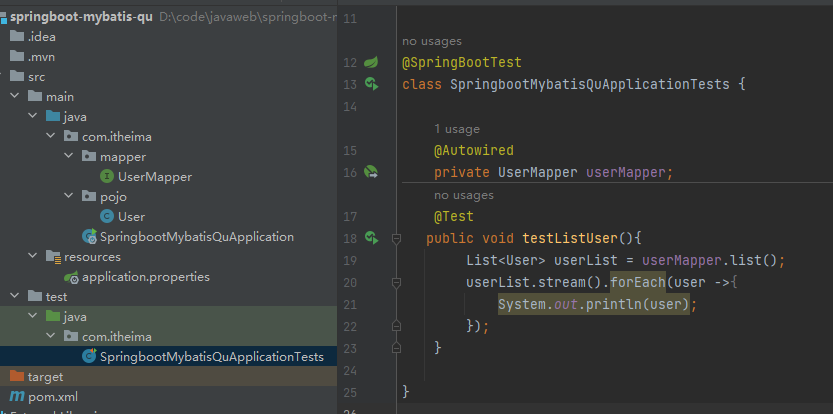833x414 pixels.
Task: Click the 'no usages' hint above @Test
Action: pos(464,195)
